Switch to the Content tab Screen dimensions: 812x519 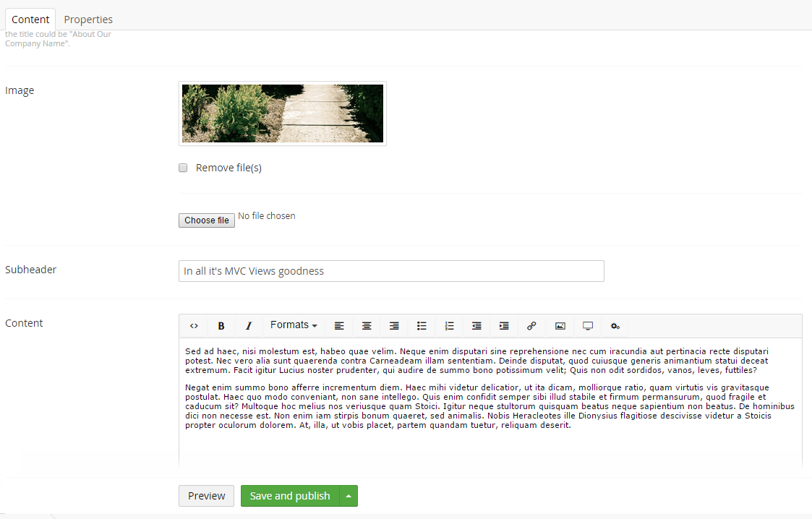(30, 19)
